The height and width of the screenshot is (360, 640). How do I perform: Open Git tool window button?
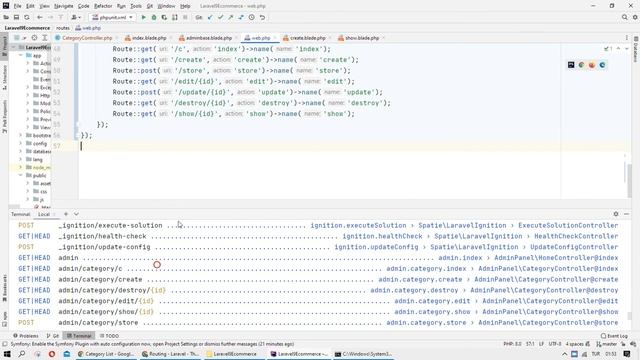(x=53, y=336)
